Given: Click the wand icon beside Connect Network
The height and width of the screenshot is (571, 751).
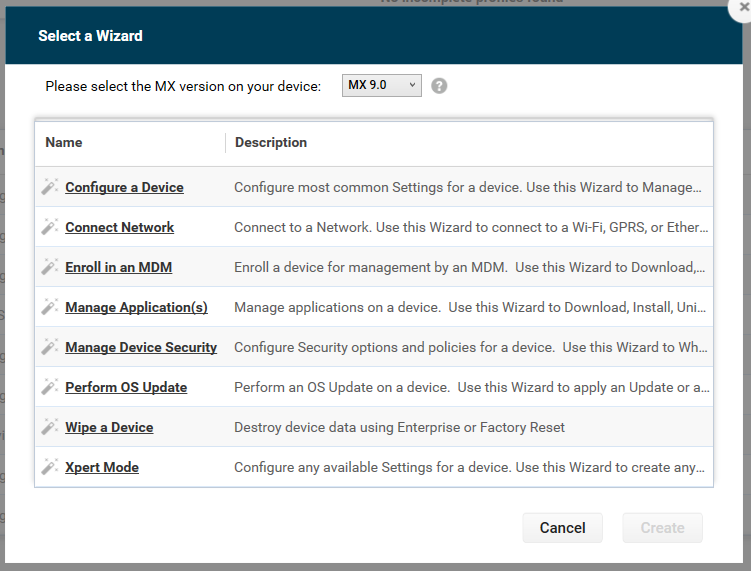Looking at the screenshot, I should [49, 227].
